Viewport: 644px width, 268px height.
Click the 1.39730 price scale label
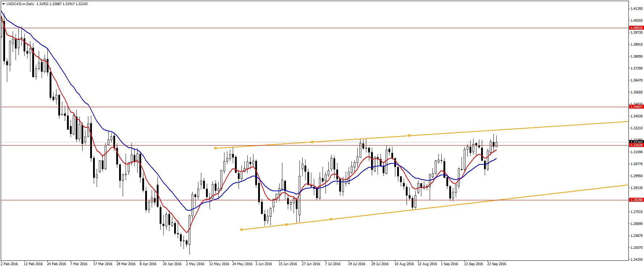pos(637,33)
